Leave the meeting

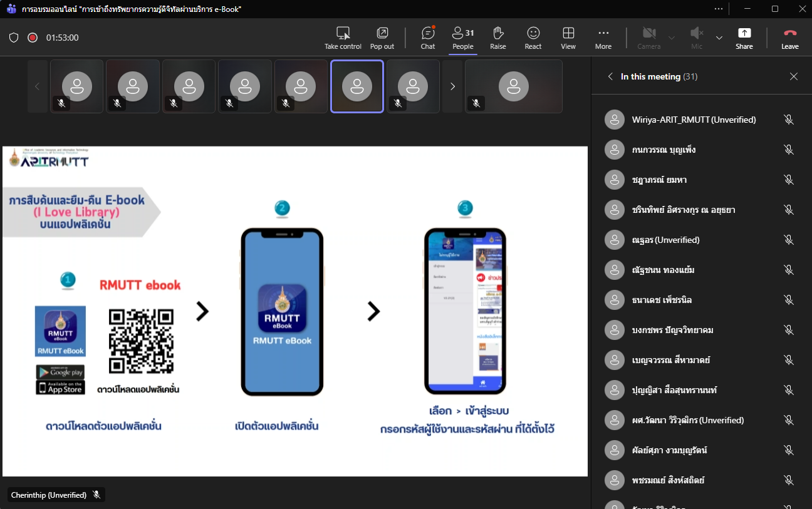point(789,38)
